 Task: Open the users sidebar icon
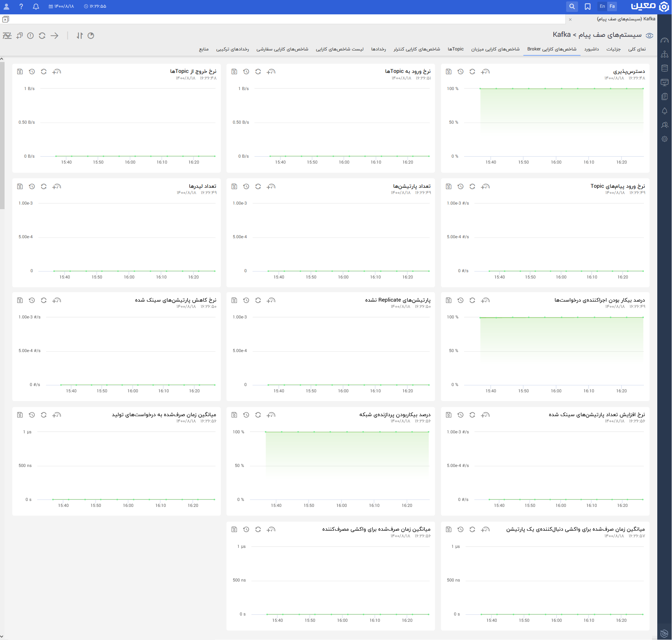(x=664, y=125)
